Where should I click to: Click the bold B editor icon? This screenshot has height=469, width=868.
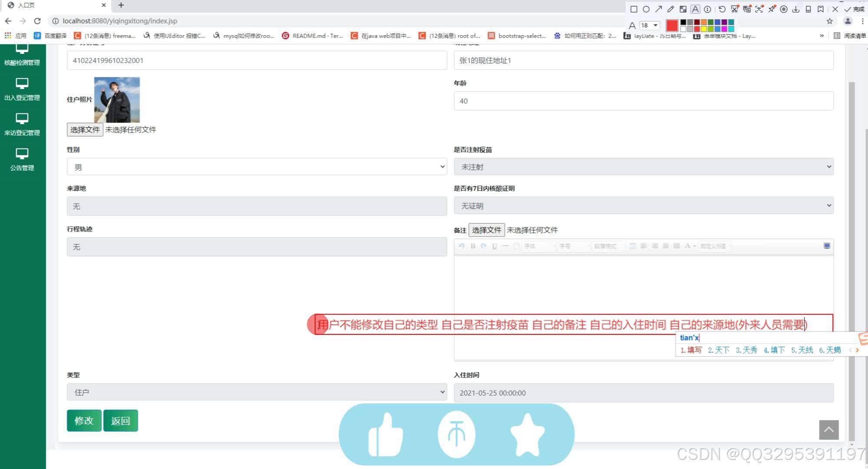(x=473, y=246)
